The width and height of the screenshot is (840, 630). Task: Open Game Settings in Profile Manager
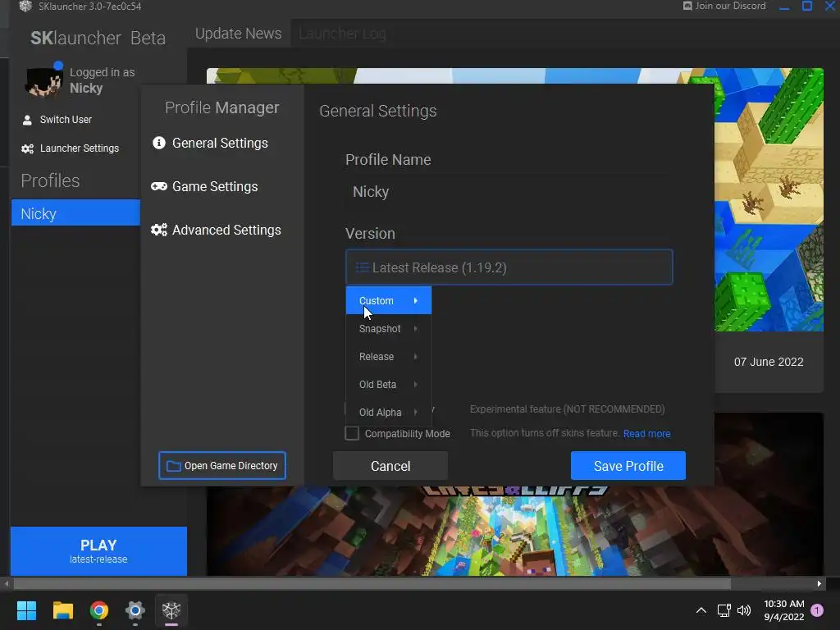pyautogui.click(x=215, y=186)
